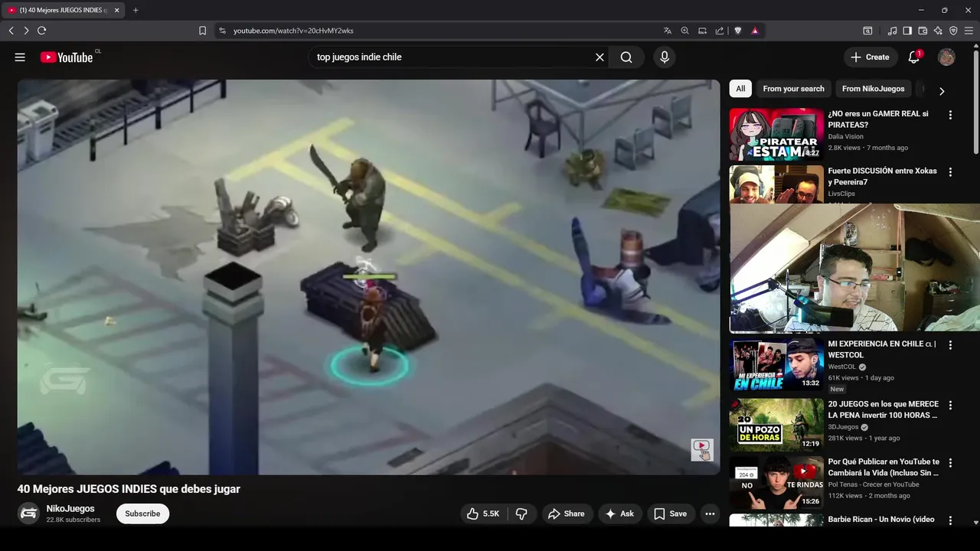Open a new browser tab
The height and width of the screenshot is (551, 980).
[x=136, y=11]
